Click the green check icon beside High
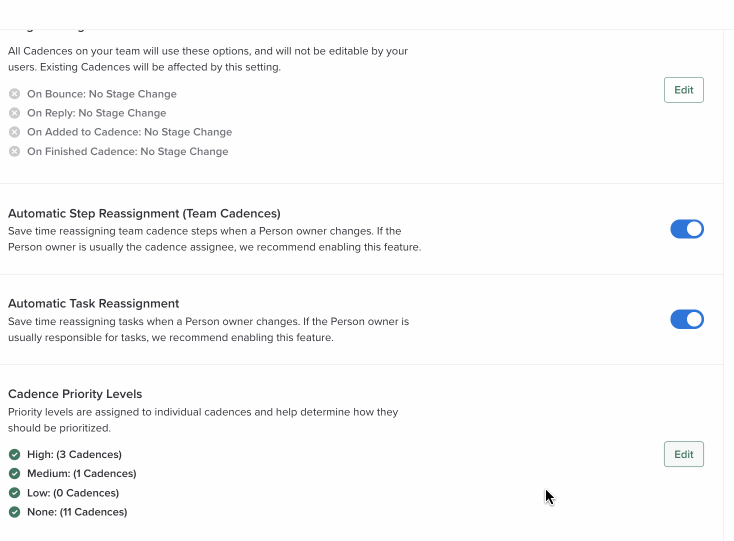This screenshot has width=734, height=541. click(x=14, y=455)
